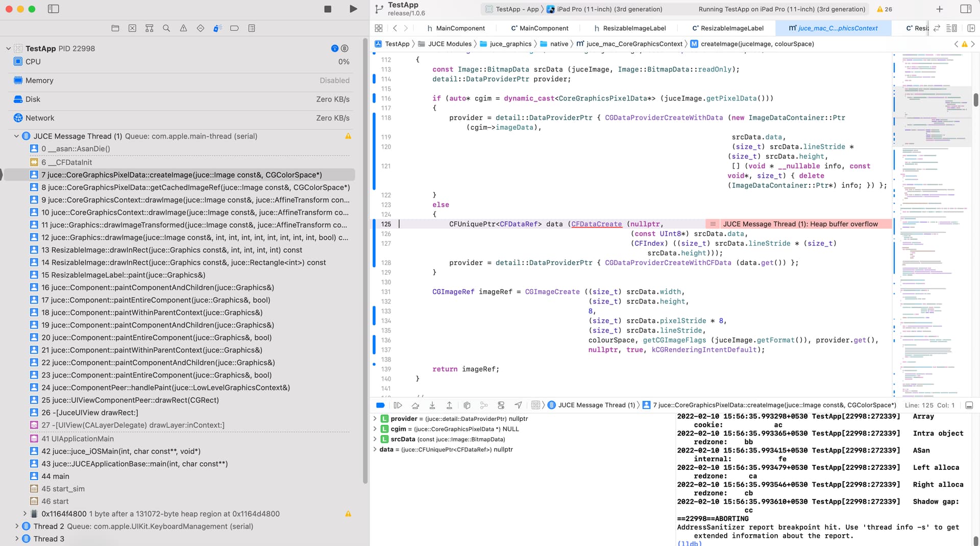Collapse the TestApp PID 22998 process
Viewport: 980px width, 546px height.
pos(8,49)
